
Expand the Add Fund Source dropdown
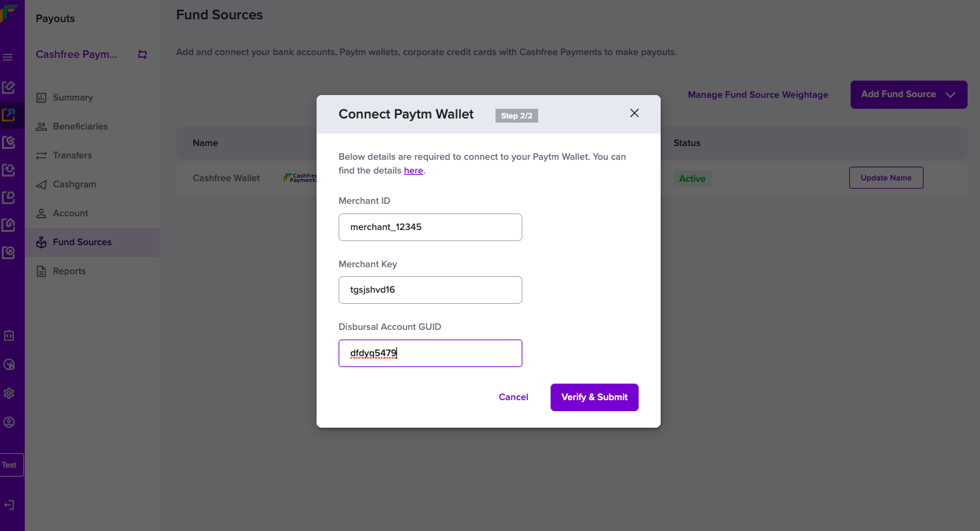pyautogui.click(x=908, y=94)
